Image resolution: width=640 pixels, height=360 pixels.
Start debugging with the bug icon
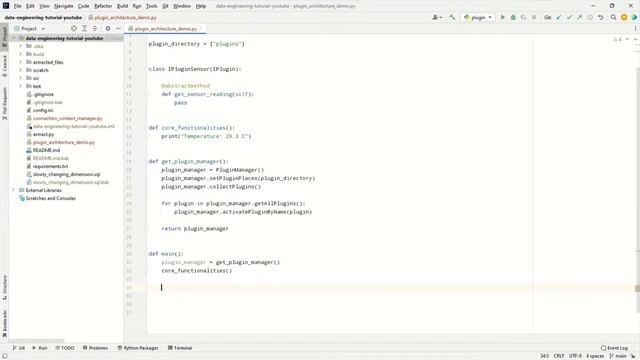[x=513, y=18]
